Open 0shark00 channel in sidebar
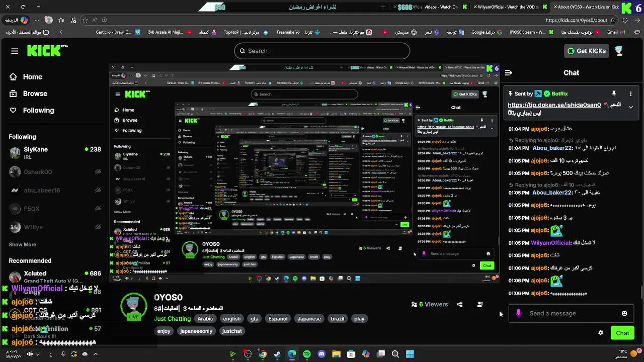The image size is (644, 362). 54,171
